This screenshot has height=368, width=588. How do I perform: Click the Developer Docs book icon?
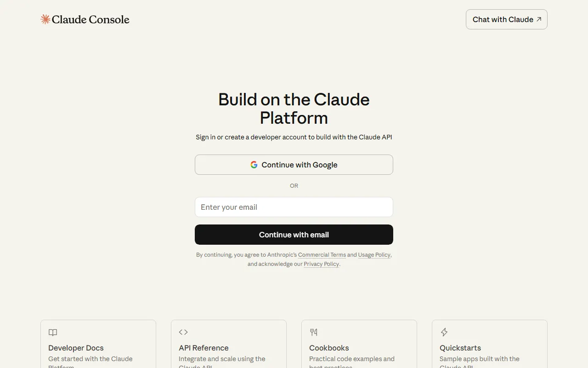53,332
